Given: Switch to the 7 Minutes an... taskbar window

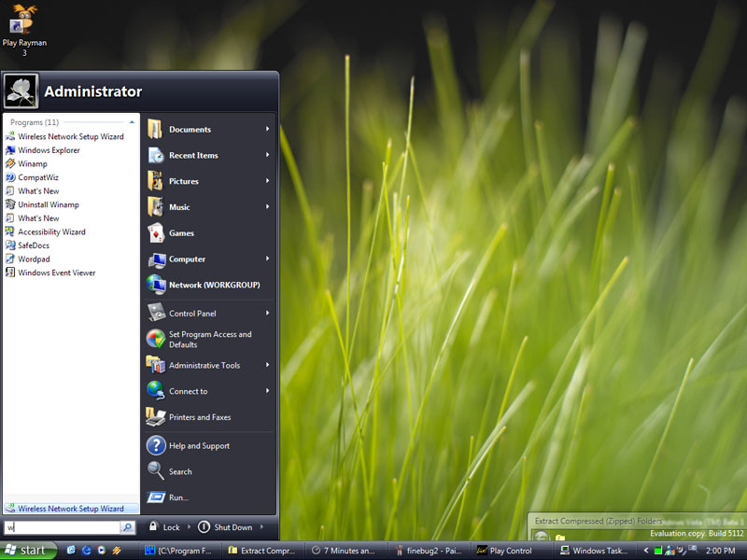Looking at the screenshot, I should click(345, 551).
